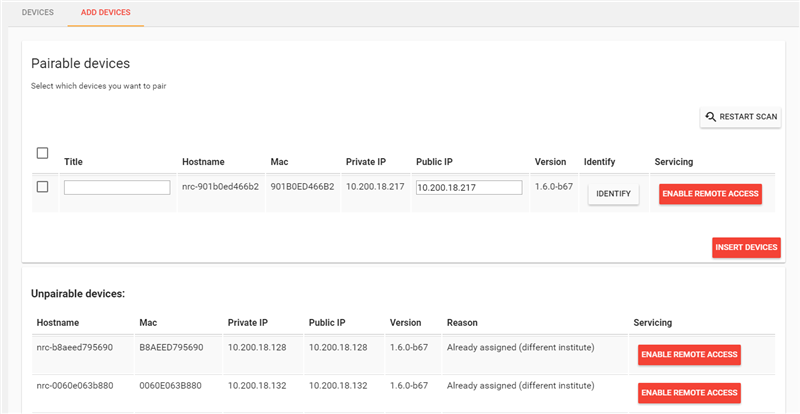Screen dimensions: 800x414
Task: Click the Hostname column header in Pairable devices
Action: pos(203,162)
